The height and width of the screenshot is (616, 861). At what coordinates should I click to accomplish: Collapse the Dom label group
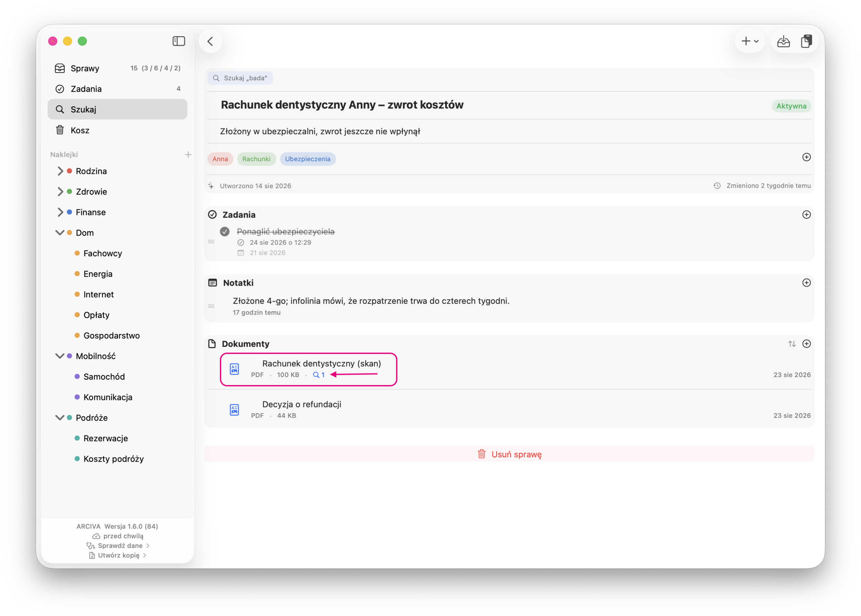click(x=60, y=233)
